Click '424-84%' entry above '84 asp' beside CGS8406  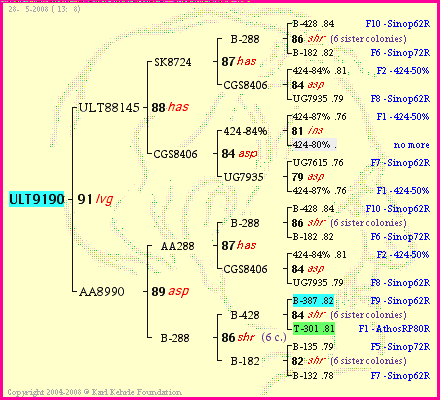coord(245,131)
